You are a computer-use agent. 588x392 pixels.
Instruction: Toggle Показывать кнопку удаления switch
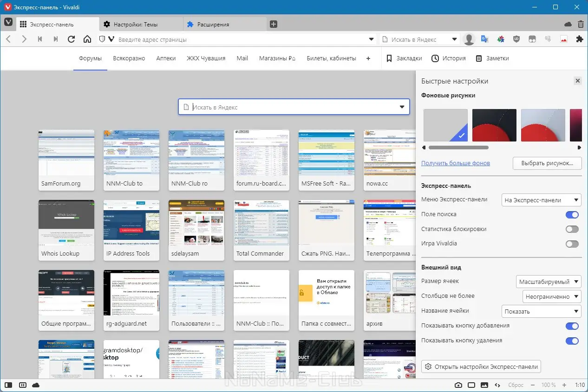coord(572,341)
